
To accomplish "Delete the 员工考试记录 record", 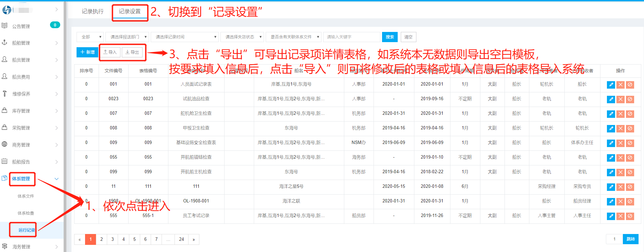I will (x=621, y=216).
